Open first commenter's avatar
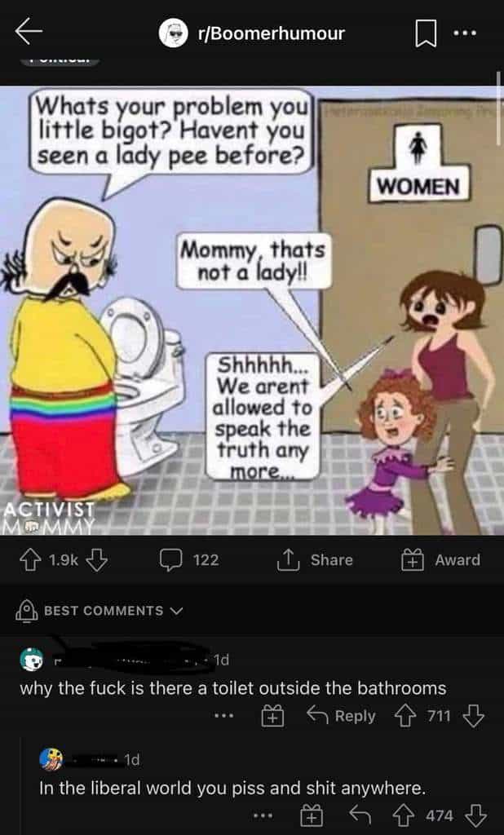 [x=32, y=660]
